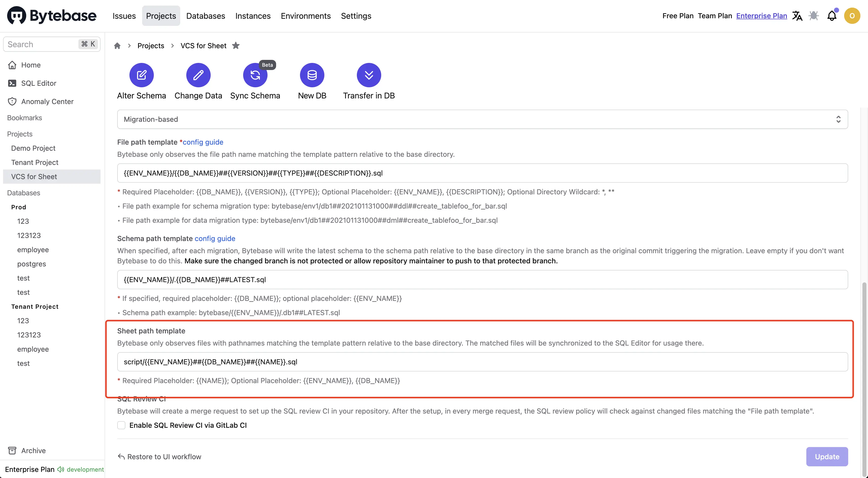Open the language translation icon
Image resolution: width=868 pixels, height=478 pixels.
coord(797,16)
